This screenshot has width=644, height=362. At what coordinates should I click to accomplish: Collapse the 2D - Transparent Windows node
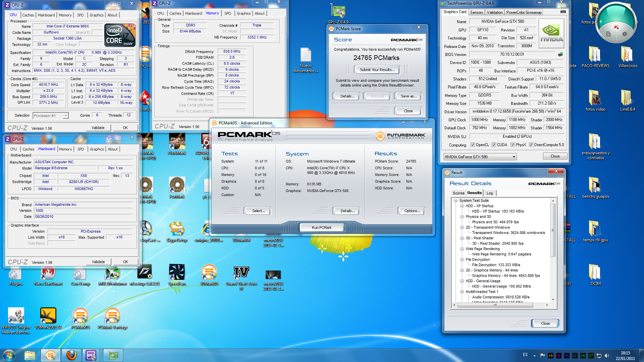coord(462,227)
